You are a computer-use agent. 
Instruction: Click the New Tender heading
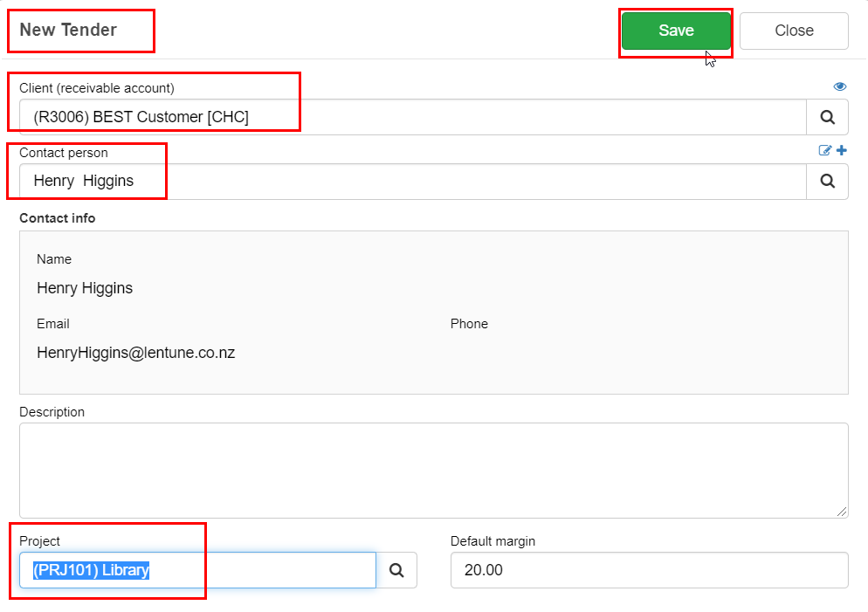68,30
